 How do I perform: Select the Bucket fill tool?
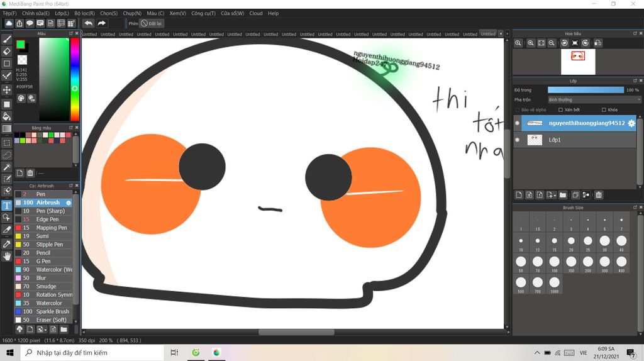click(x=7, y=116)
